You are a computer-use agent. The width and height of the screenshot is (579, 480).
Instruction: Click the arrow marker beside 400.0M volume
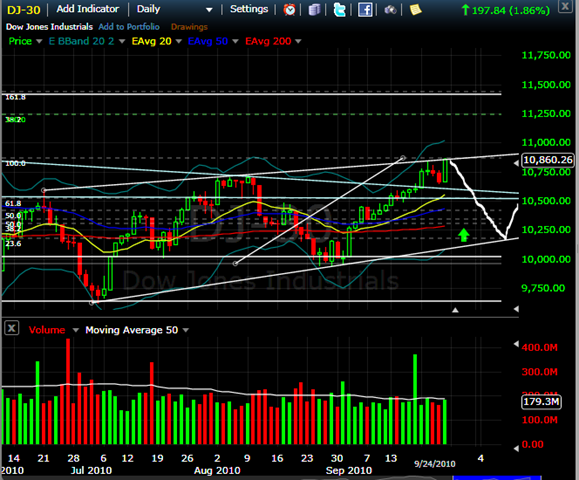(x=516, y=344)
